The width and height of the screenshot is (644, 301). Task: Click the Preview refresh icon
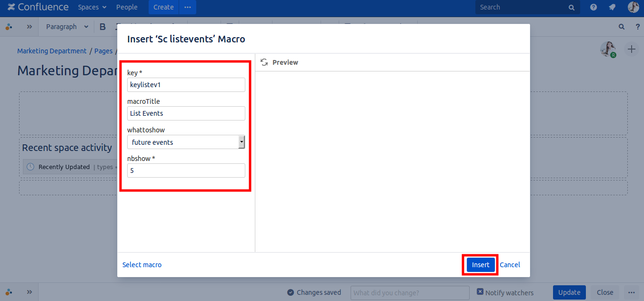(x=264, y=62)
